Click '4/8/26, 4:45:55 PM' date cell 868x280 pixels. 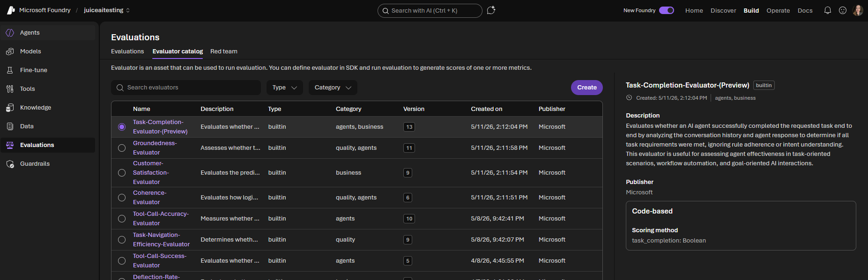point(497,261)
